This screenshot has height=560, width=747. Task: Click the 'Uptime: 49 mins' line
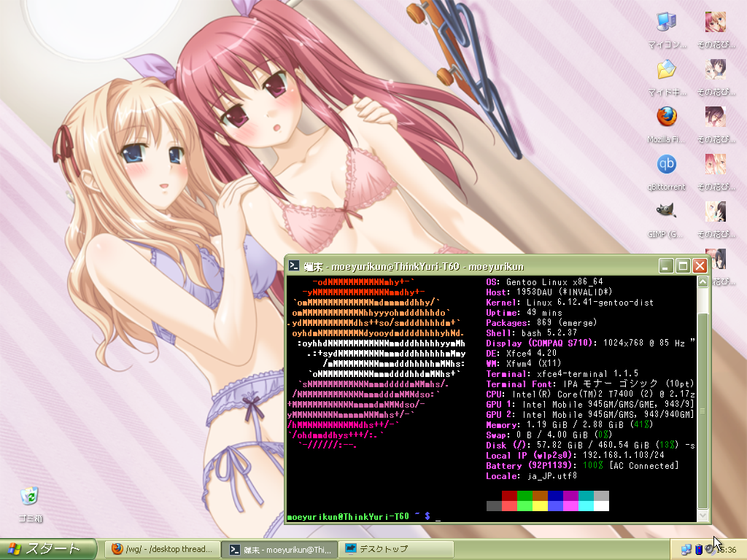click(x=524, y=312)
